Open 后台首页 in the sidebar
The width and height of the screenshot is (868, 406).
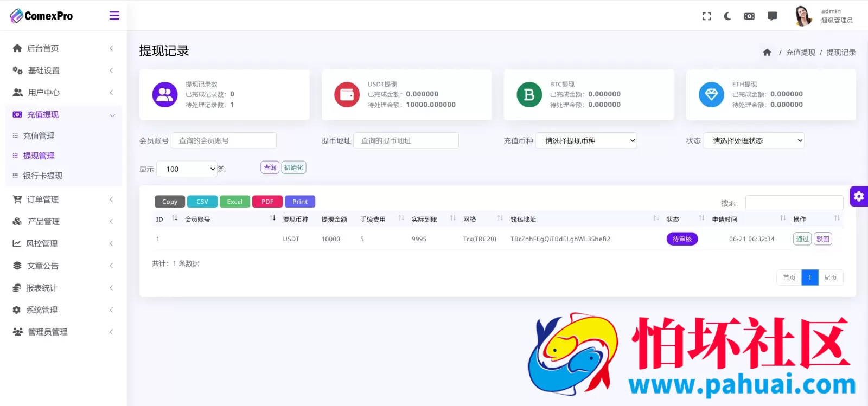click(63, 48)
